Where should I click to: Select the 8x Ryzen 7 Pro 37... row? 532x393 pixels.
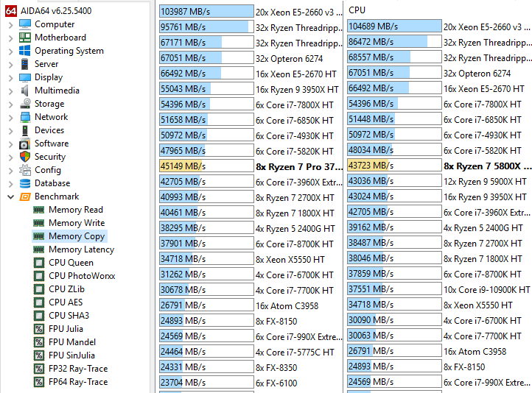299,166
